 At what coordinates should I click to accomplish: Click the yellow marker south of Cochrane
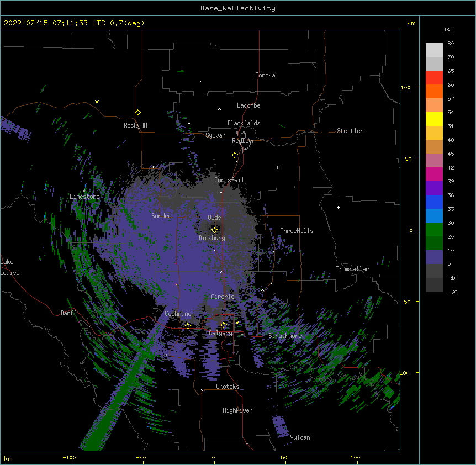pyautogui.click(x=188, y=326)
